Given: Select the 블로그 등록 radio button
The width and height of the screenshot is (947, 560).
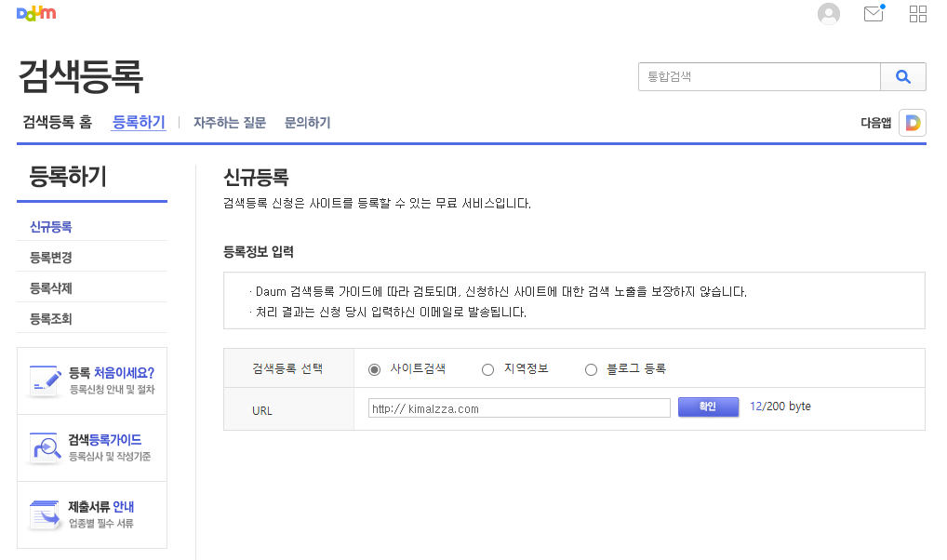Looking at the screenshot, I should click(591, 369).
